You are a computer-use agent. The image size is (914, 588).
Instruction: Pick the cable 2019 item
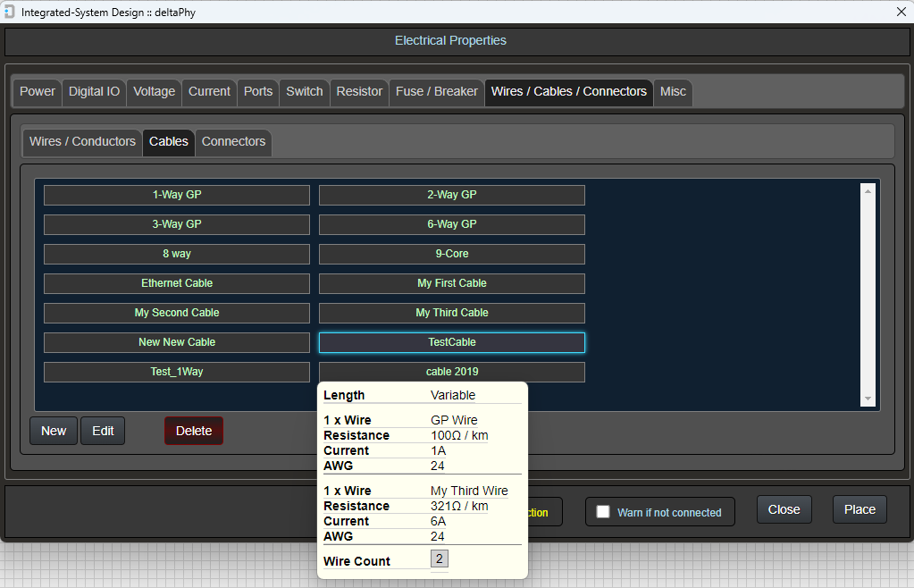click(451, 372)
